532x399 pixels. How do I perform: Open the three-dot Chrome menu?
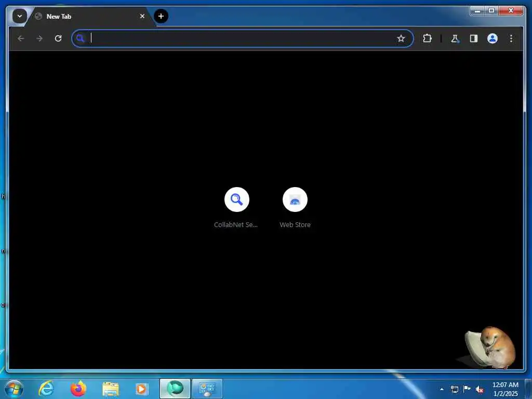pyautogui.click(x=511, y=38)
